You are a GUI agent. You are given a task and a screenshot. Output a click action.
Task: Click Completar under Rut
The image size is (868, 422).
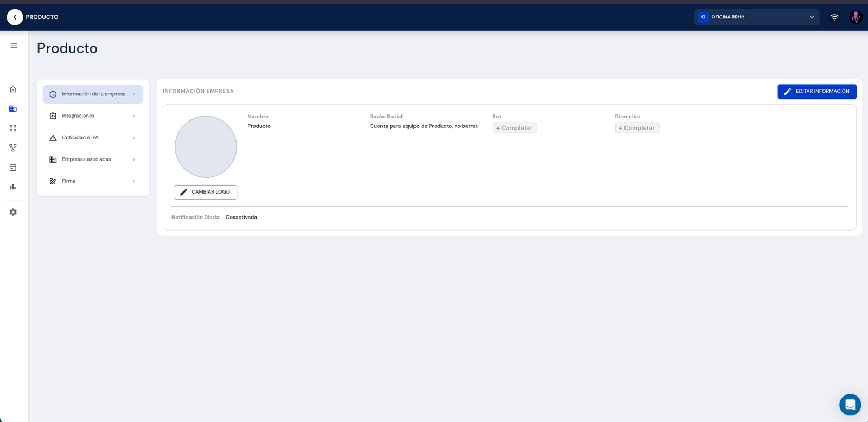click(x=514, y=128)
